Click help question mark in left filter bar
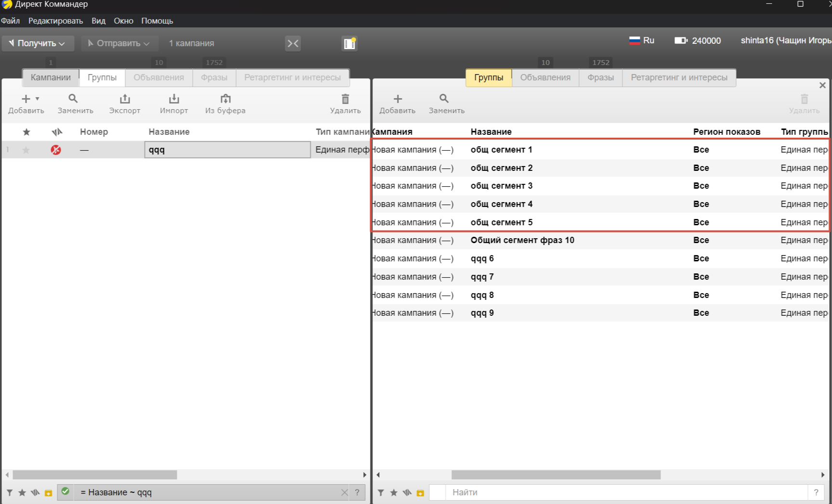Viewport: 832px width, 504px height. 357,492
